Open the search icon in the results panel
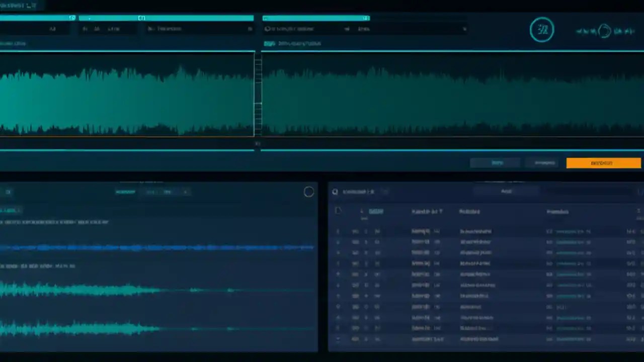Viewport: 644px width, 362px height. tap(335, 192)
